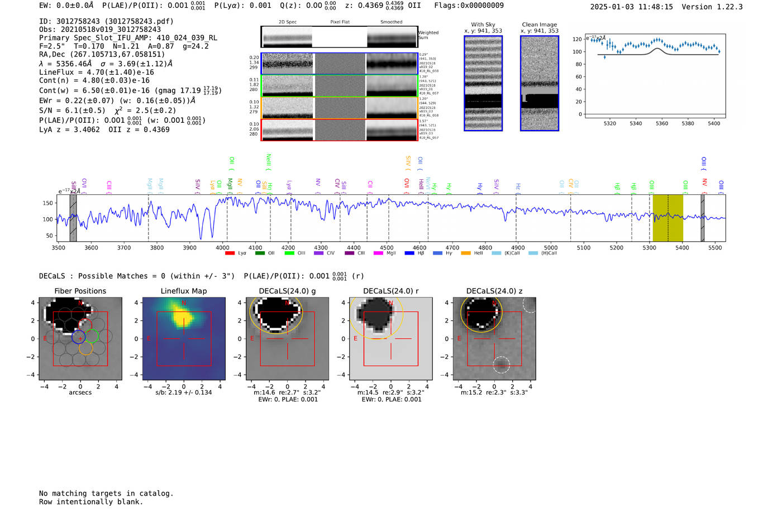This screenshot has width=782, height=532.
Task: Click the timestamp '2025-01-03 11:48:15'
Action: [x=632, y=7]
